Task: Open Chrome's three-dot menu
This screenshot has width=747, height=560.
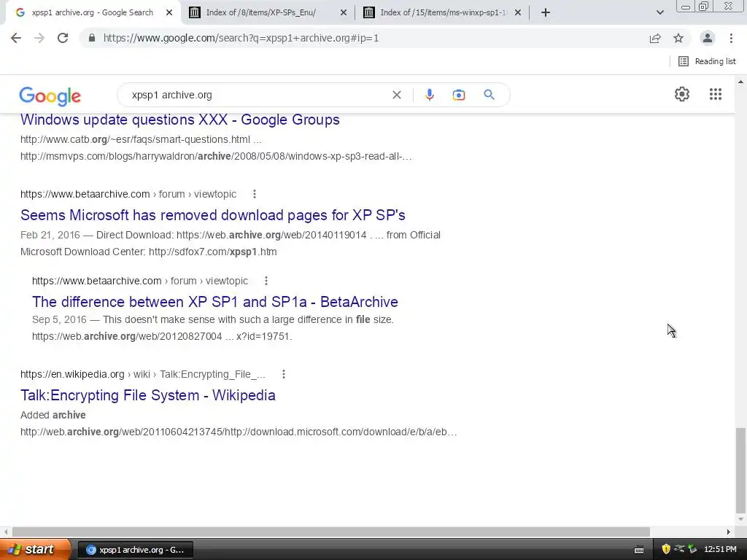Action: (731, 38)
